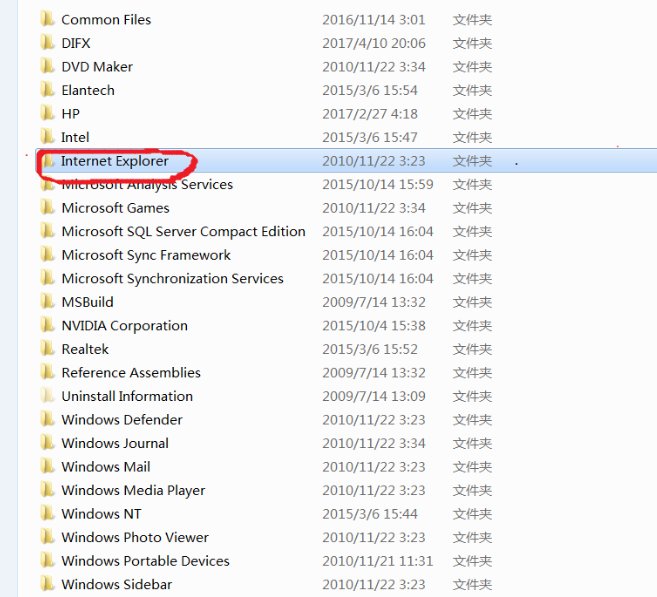
Task: Click the date 2015/3/6 15:52
Action: pos(370,349)
